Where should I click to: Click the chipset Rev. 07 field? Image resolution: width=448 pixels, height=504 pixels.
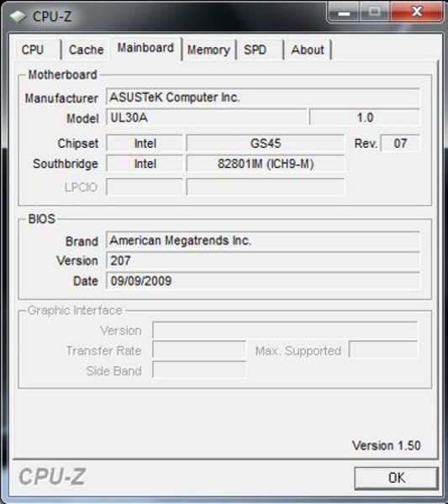(x=400, y=144)
